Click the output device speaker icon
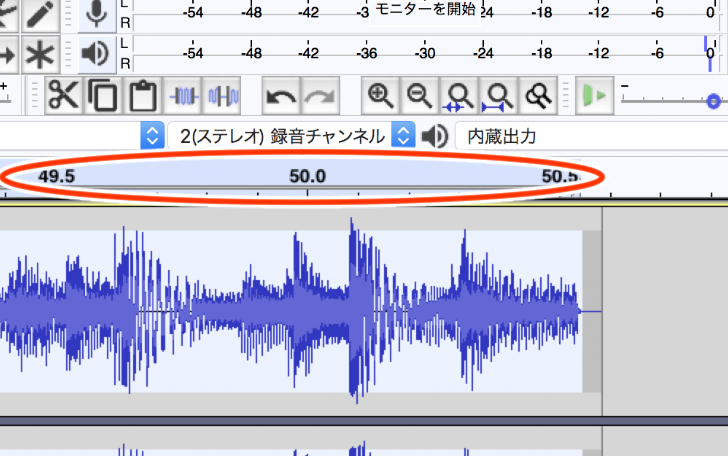This screenshot has height=456, width=728. click(x=435, y=136)
